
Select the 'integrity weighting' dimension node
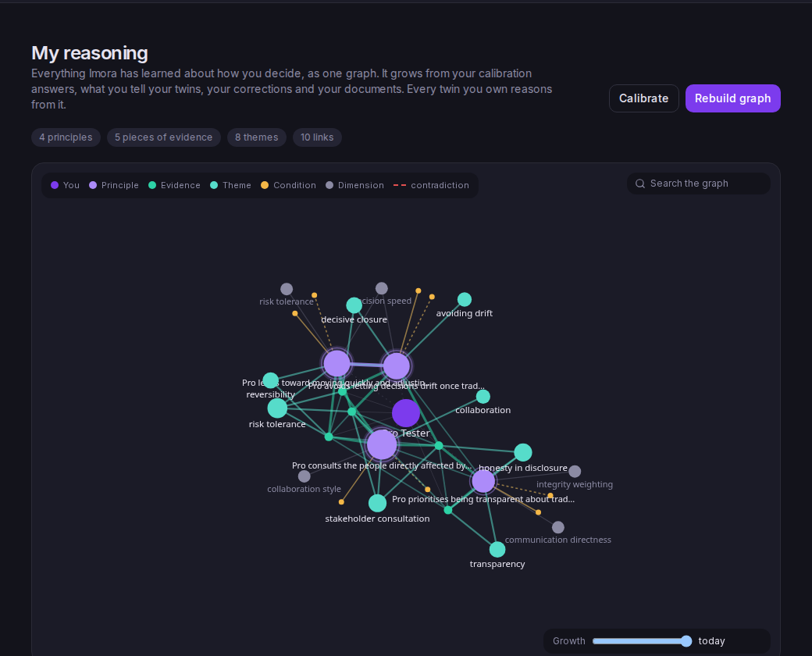[x=575, y=472]
